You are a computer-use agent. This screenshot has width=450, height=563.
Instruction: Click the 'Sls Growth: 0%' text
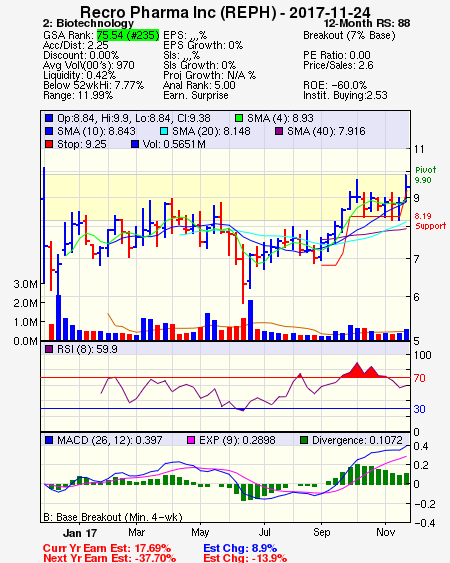pyautogui.click(x=199, y=65)
